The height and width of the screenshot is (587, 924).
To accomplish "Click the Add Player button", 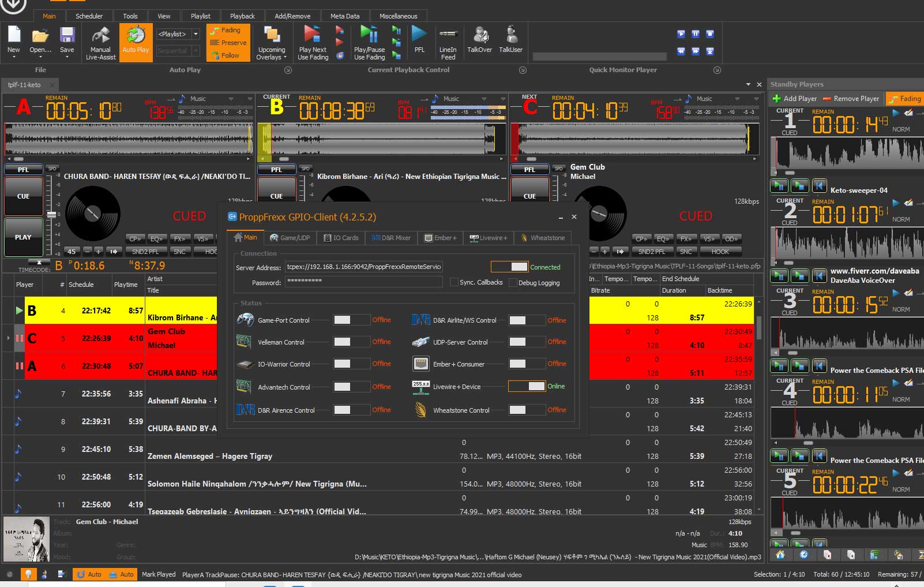I will [x=794, y=99].
